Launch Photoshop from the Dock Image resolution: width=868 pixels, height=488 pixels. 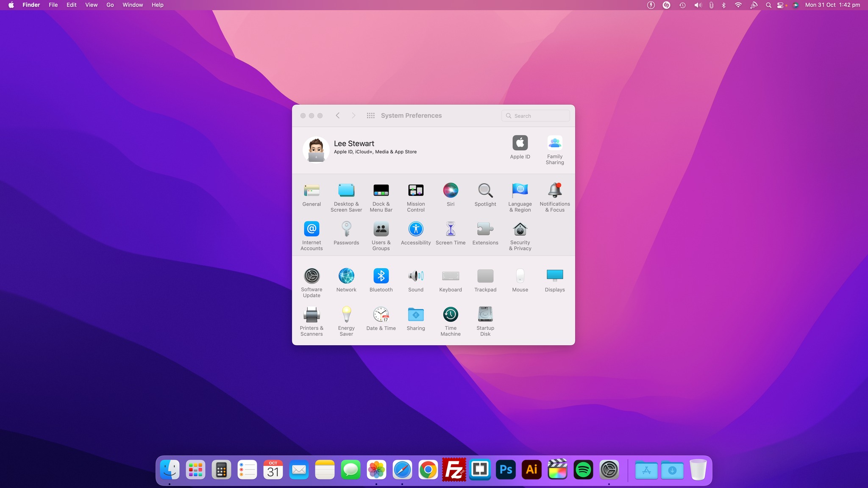[506, 469]
